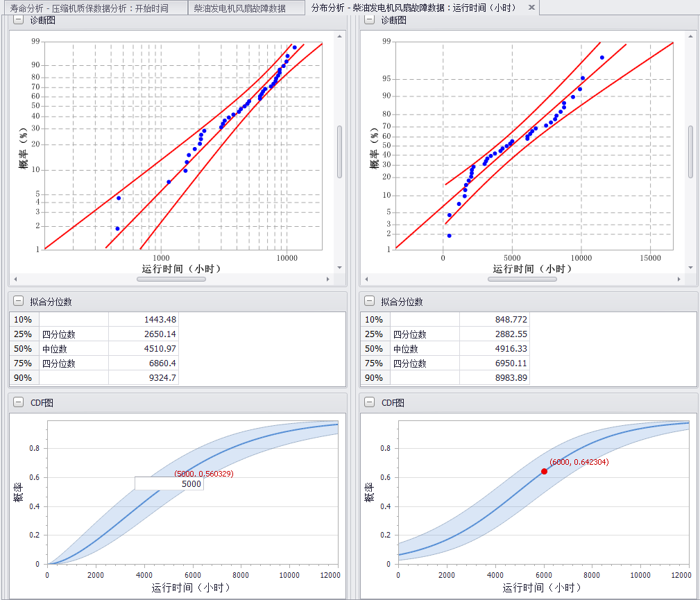Click the 5000 input box on left CDF chart
The width and height of the screenshot is (700, 600).
point(169,484)
